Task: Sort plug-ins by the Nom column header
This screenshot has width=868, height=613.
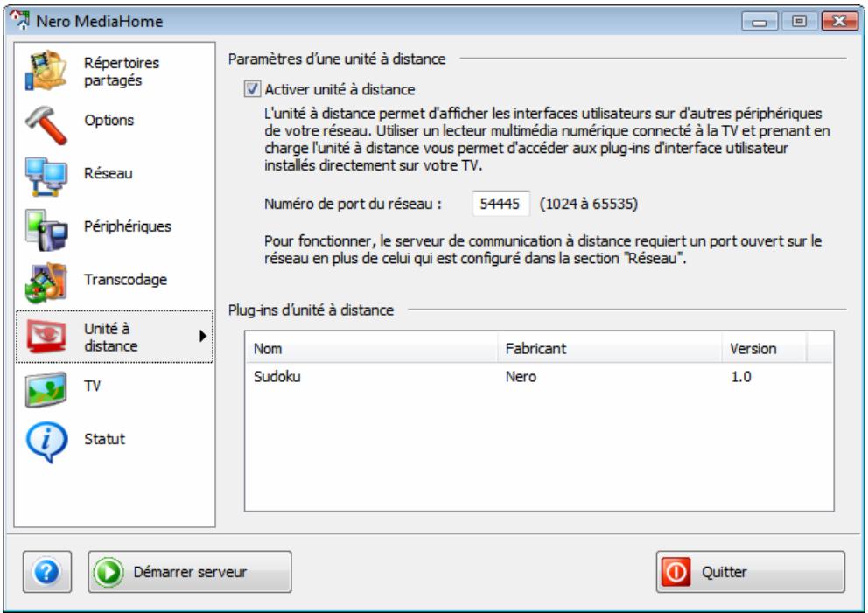Action: [x=372, y=348]
